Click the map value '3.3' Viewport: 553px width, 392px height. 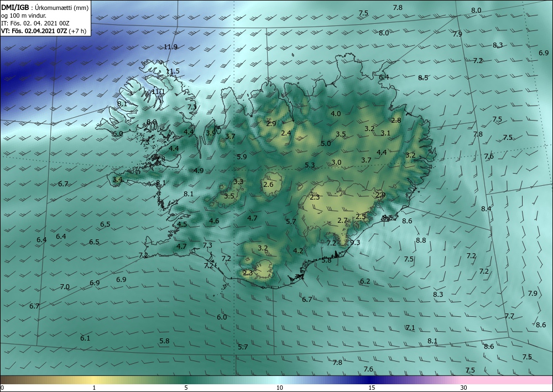[238, 181]
